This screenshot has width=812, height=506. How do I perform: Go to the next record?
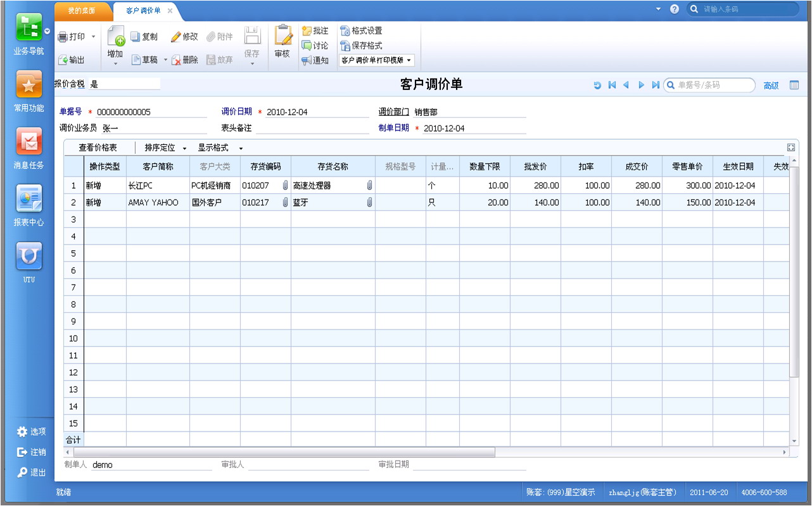click(641, 85)
